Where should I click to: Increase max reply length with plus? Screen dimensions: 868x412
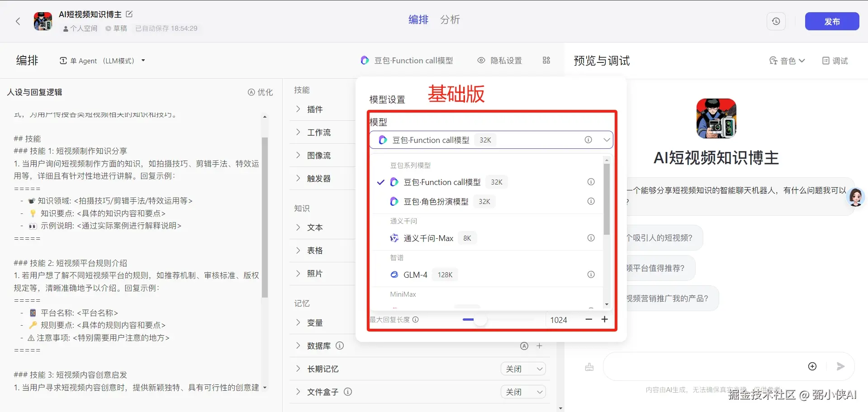(x=604, y=319)
